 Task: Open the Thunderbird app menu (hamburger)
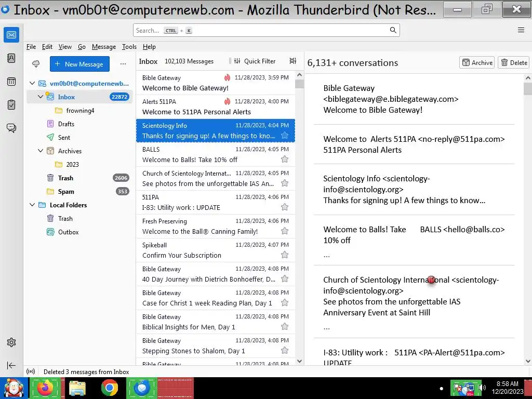coord(521,30)
